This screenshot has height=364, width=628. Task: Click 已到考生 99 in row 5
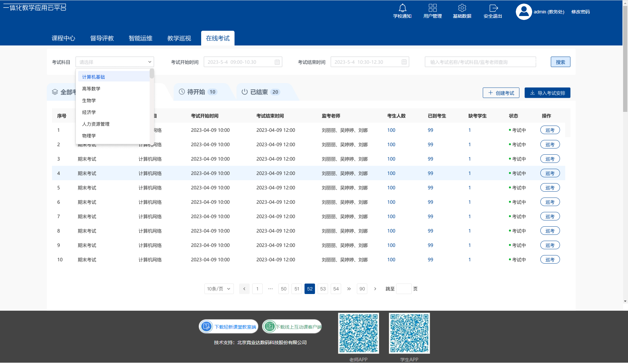coord(430,188)
